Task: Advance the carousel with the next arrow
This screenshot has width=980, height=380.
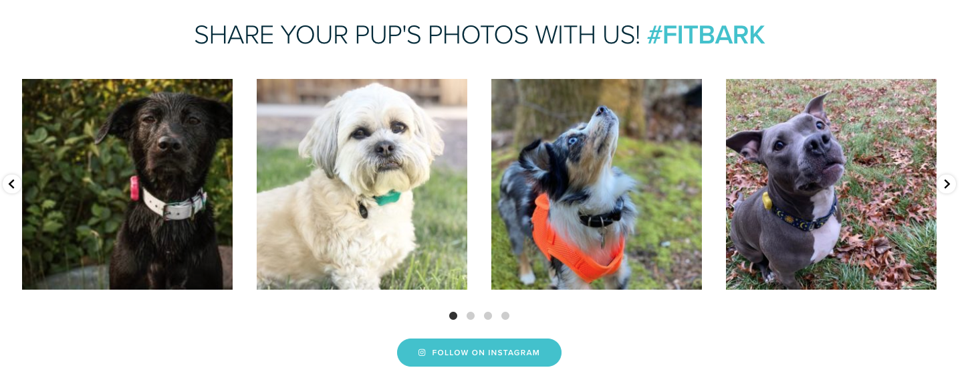Action: 947,184
